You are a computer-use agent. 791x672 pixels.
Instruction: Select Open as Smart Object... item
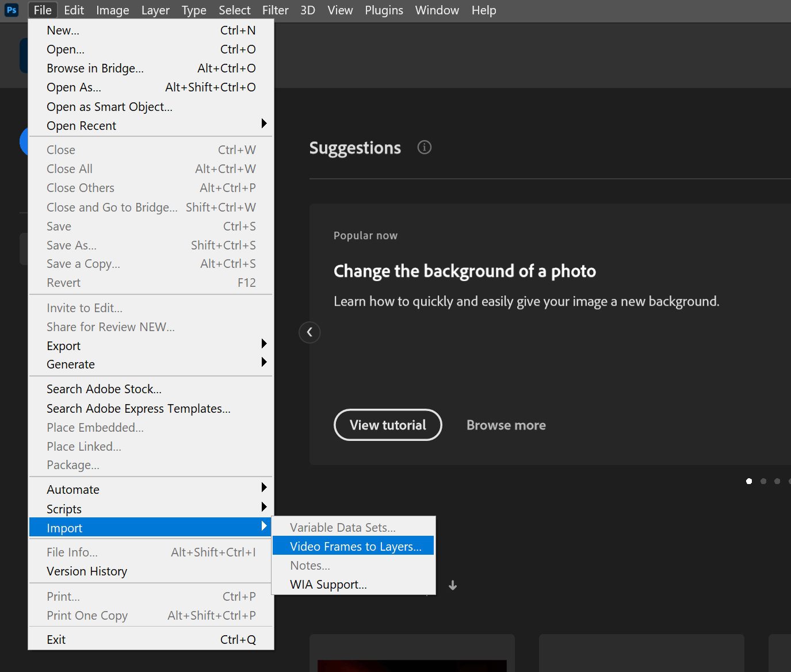coord(151,106)
